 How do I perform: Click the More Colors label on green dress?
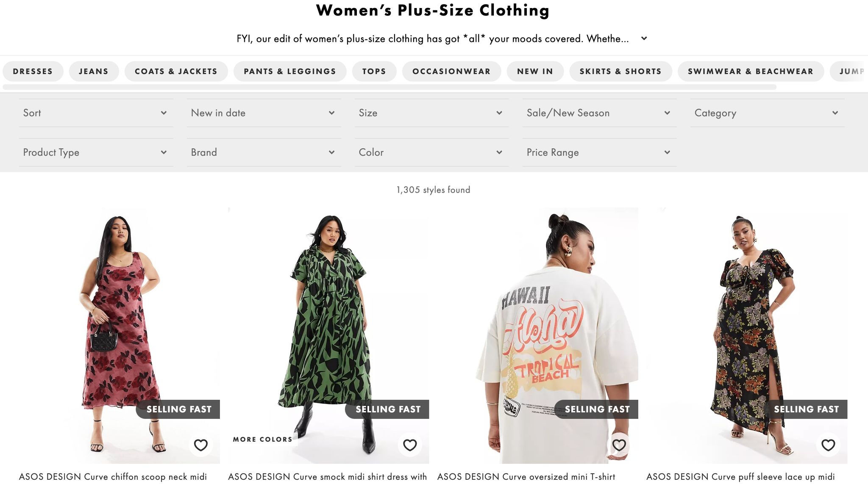[262, 440]
